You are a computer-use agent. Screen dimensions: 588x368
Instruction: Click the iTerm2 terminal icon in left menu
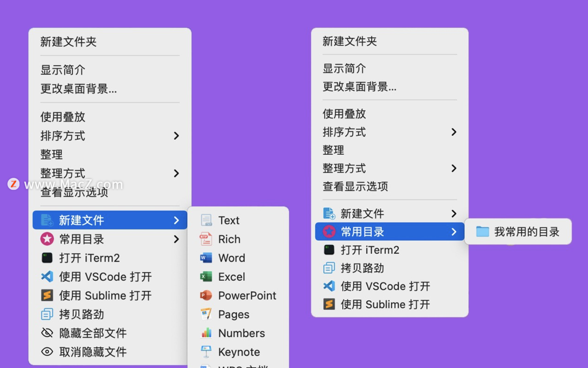tap(47, 258)
